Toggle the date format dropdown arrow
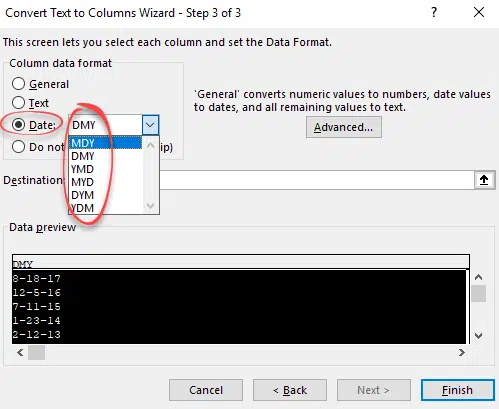Image resolution: width=499 pixels, height=409 pixels. coord(150,125)
